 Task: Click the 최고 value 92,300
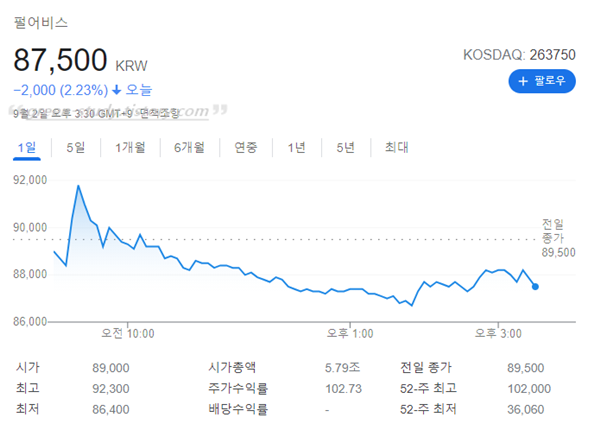tap(111, 389)
